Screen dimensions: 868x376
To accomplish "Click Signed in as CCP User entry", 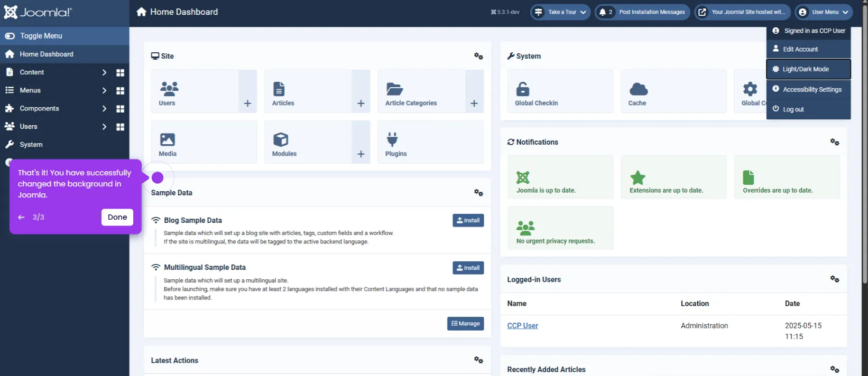I will 808,31.
